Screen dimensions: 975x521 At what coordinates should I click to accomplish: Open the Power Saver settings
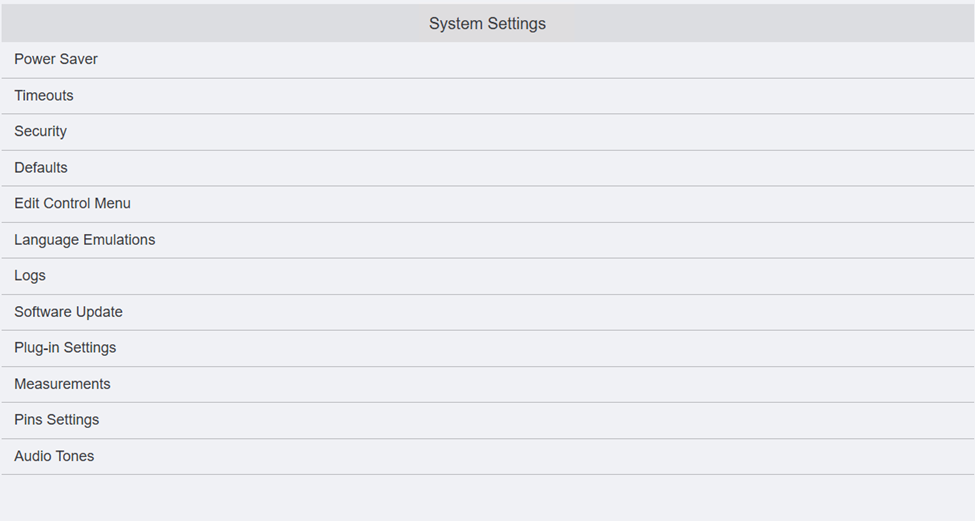pyautogui.click(x=56, y=59)
